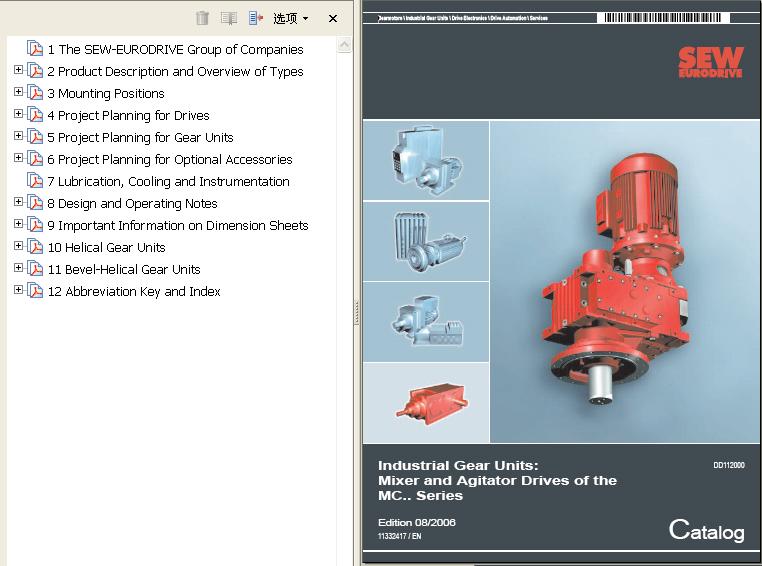Image resolution: width=762 pixels, height=566 pixels.
Task: Click the SEW EURODRIVE logo on cover
Action: pyautogui.click(x=710, y=62)
